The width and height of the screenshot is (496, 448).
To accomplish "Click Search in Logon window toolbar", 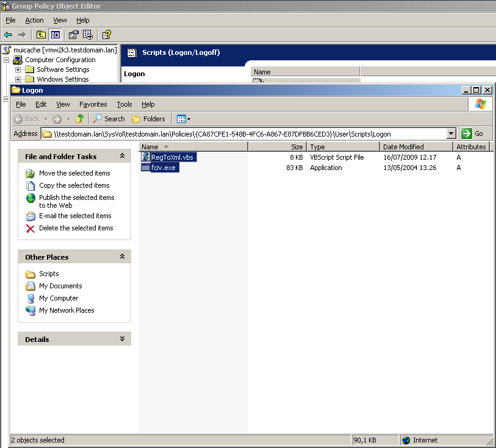I will point(109,119).
